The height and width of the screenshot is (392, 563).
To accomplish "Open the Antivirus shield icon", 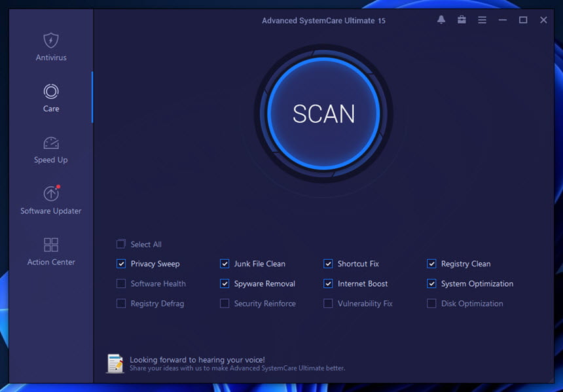I will [51, 40].
